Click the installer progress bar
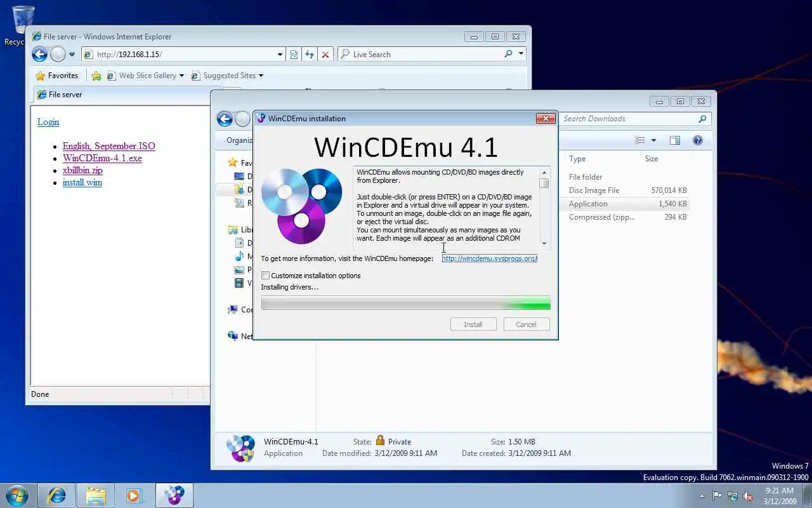Image resolution: width=812 pixels, height=508 pixels. coord(405,304)
